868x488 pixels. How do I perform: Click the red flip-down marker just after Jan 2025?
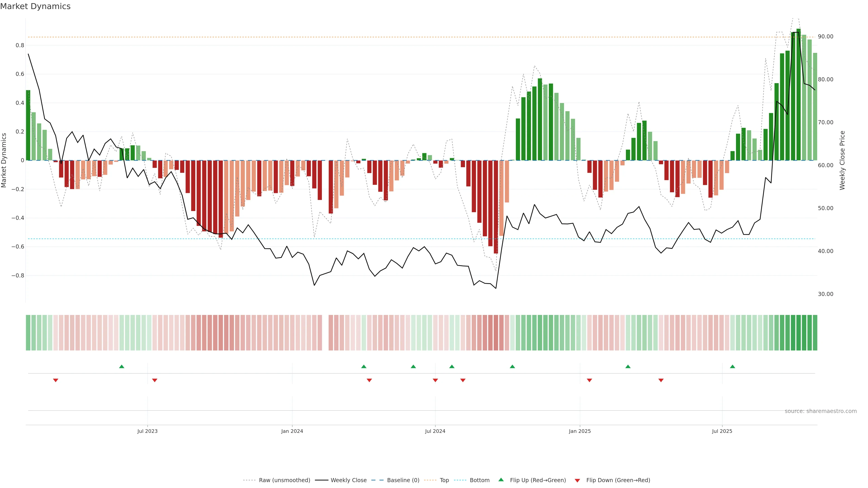coord(589,380)
